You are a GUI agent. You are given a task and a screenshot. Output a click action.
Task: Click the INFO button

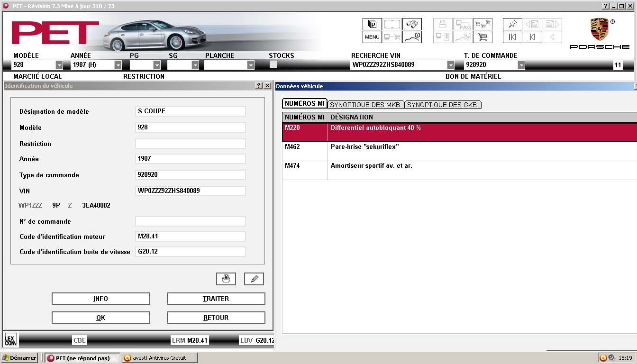click(x=101, y=299)
